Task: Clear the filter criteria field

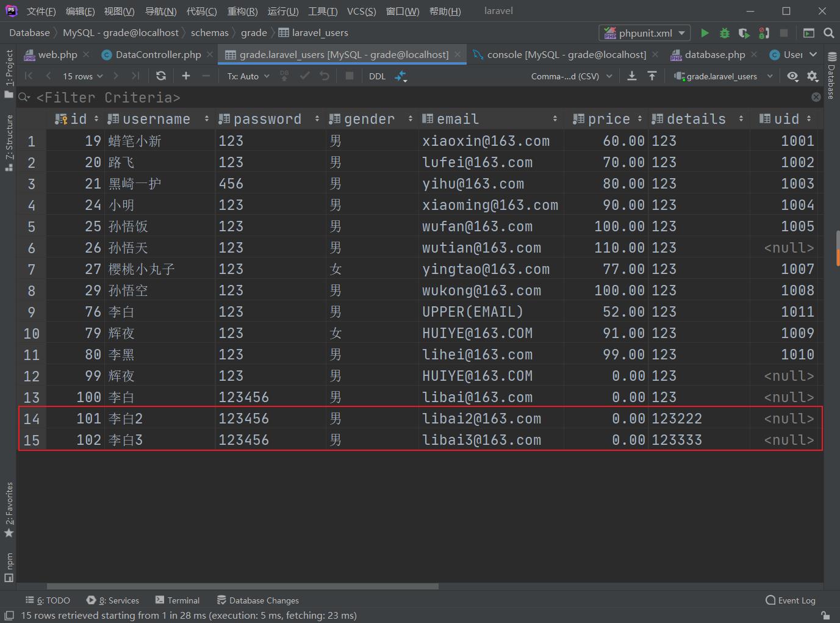Action: click(x=816, y=97)
